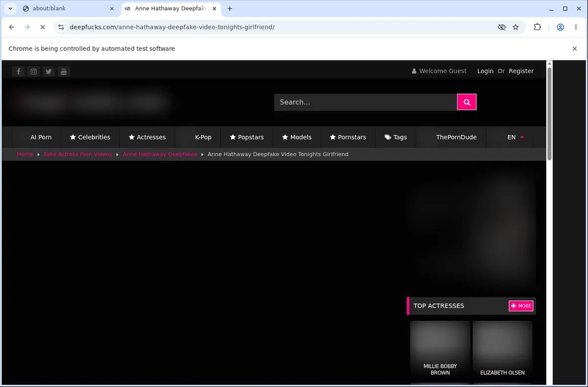This screenshot has height=387, width=588.
Task: Open a new browser tab
Action: click(230, 8)
